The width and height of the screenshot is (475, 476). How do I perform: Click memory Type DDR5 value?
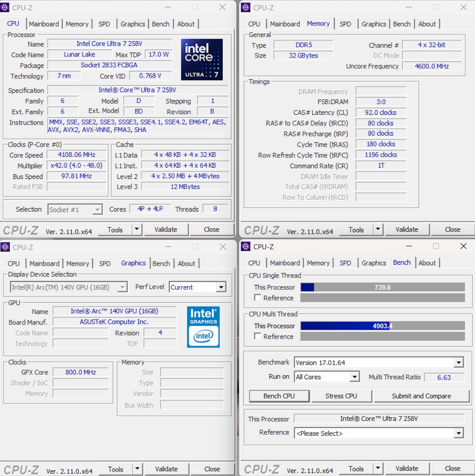[303, 45]
